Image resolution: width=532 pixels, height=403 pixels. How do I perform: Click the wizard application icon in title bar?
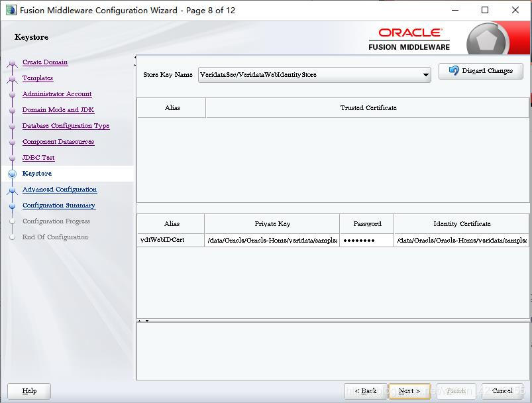coord(11,10)
